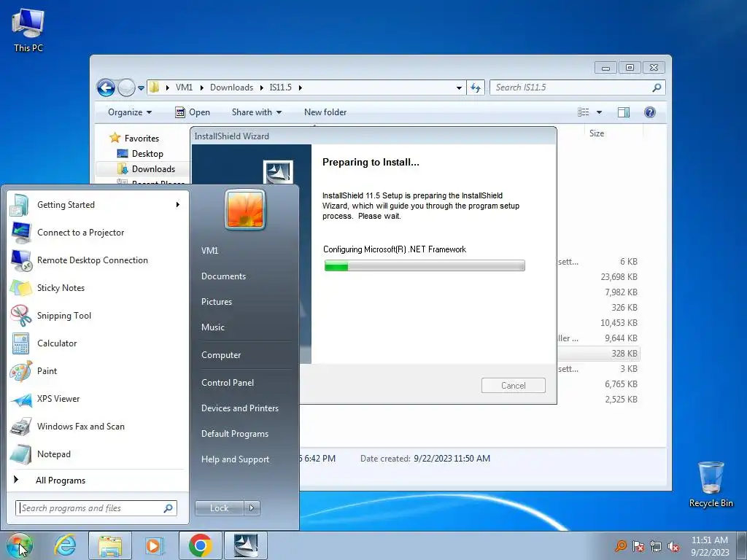Click the network tray icon
747x560 pixels.
pyautogui.click(x=656, y=546)
